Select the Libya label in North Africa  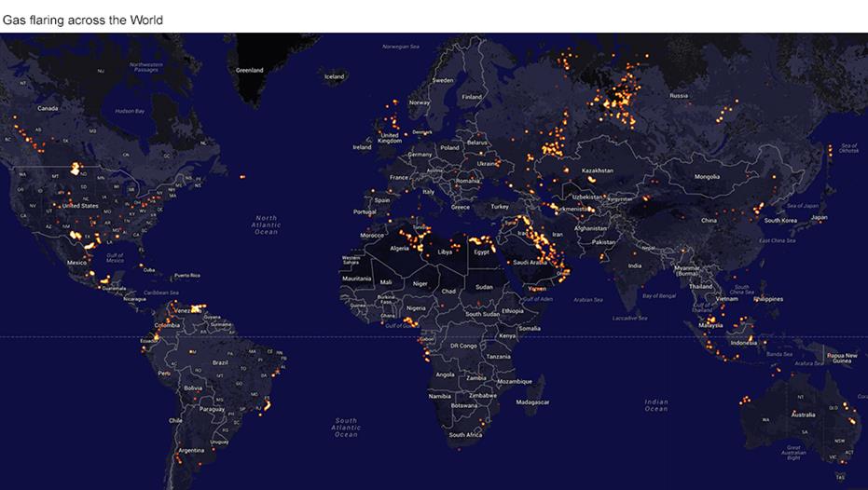click(446, 252)
